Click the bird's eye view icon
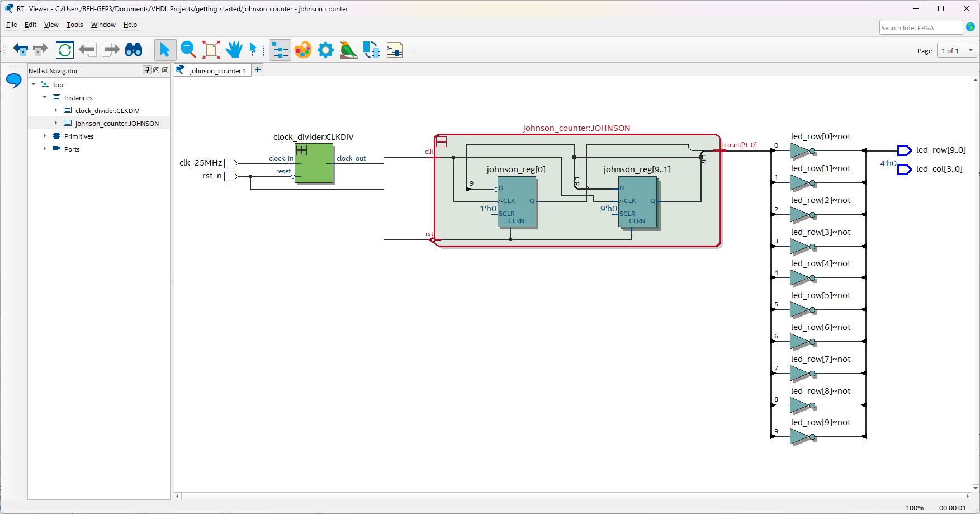Viewport: 980px width, 514px height. pyautogui.click(x=349, y=50)
